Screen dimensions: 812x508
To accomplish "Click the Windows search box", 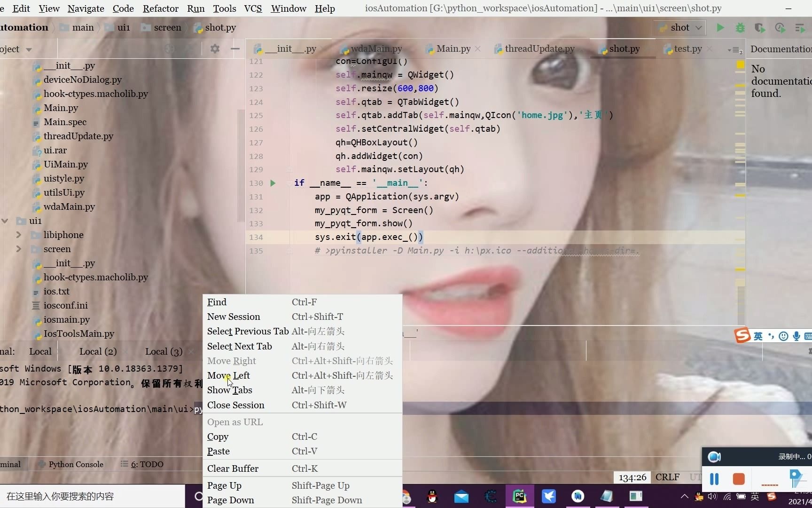I will click(x=93, y=496).
